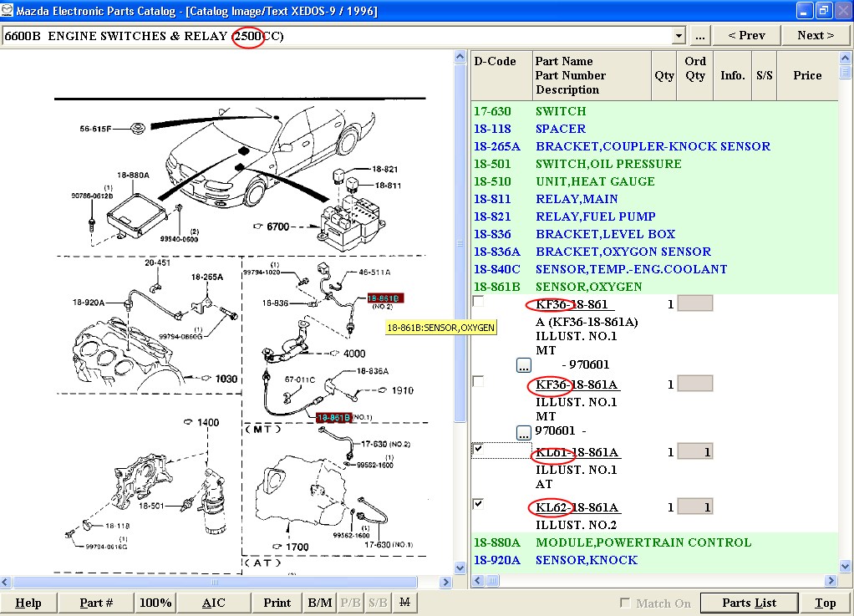
Task: Toggle the Match On checkbox
Action: (625, 603)
